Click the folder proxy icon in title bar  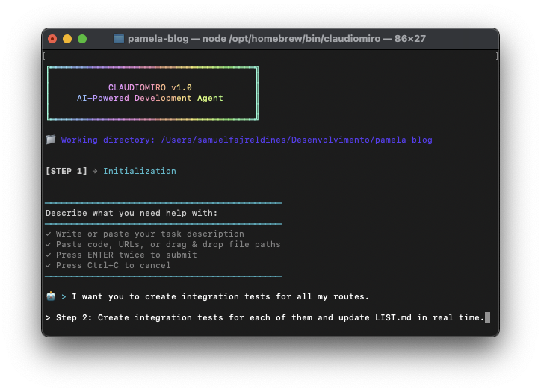click(119, 38)
